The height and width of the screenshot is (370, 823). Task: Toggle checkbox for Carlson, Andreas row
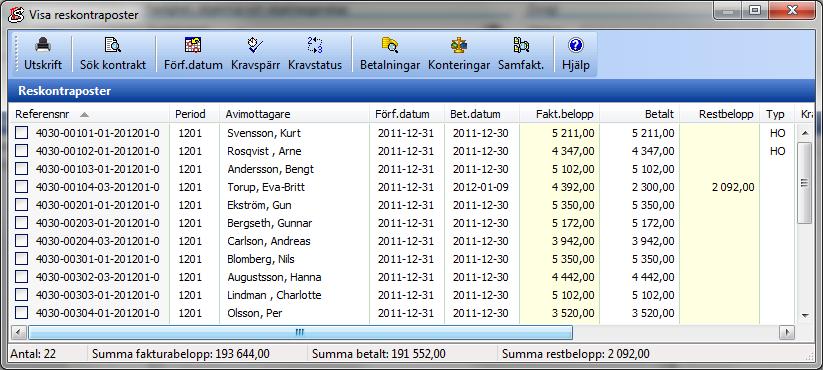click(21, 241)
